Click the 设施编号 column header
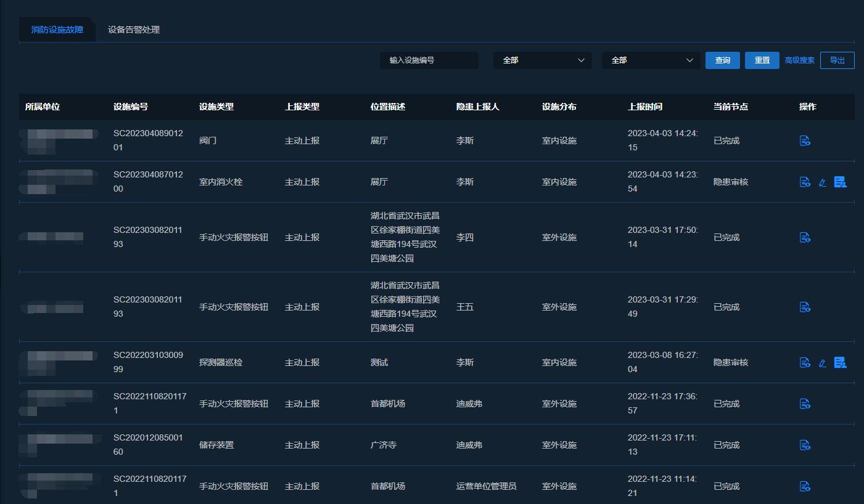864x504 pixels. click(x=131, y=107)
